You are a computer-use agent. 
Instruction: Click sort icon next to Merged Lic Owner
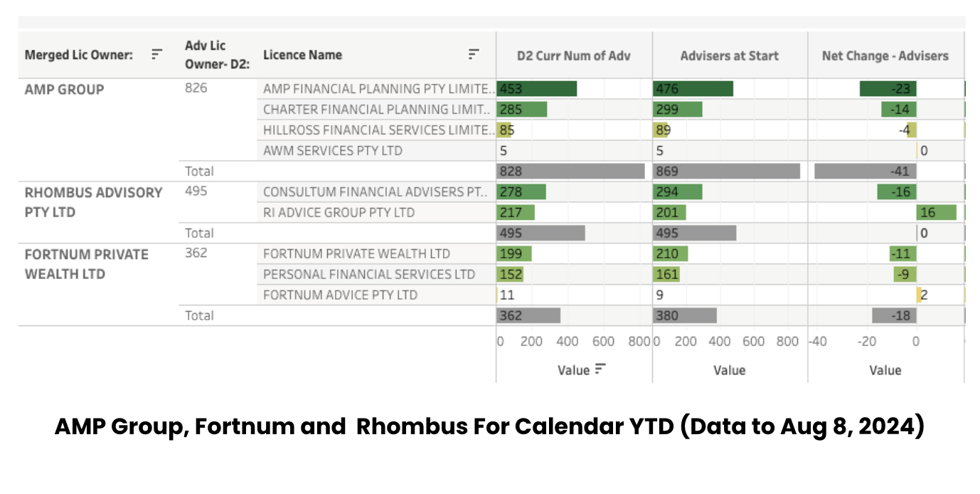[157, 55]
